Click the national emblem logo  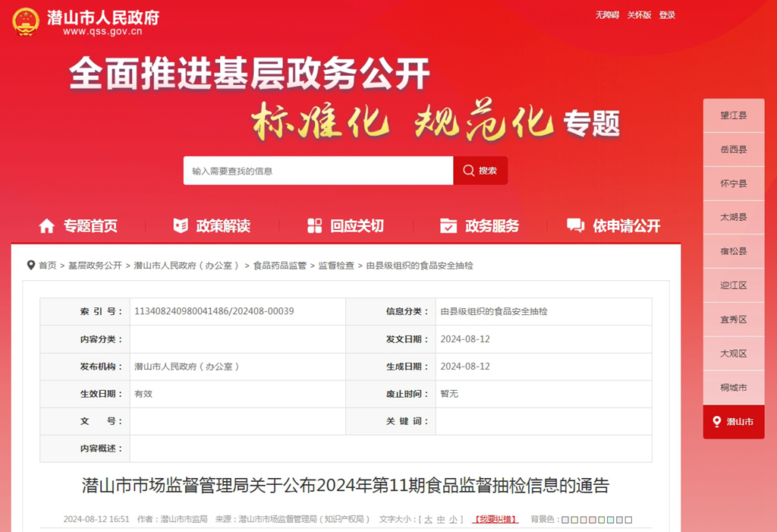pos(26,22)
